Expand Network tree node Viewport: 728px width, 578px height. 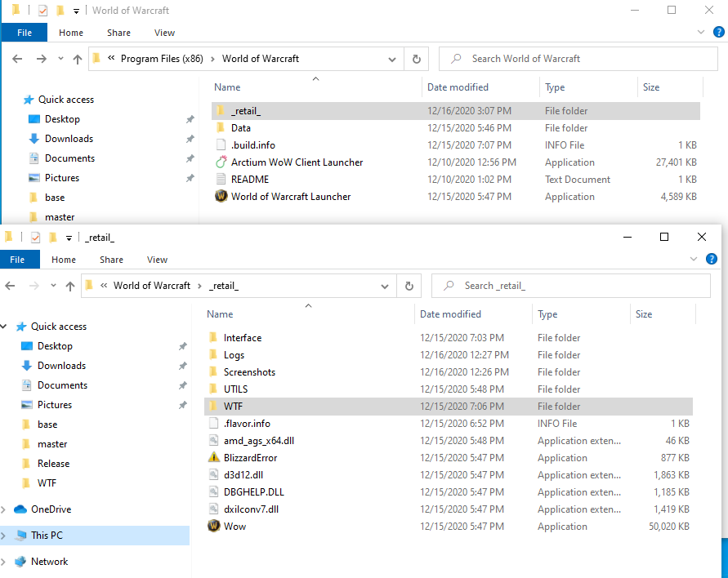(3, 562)
